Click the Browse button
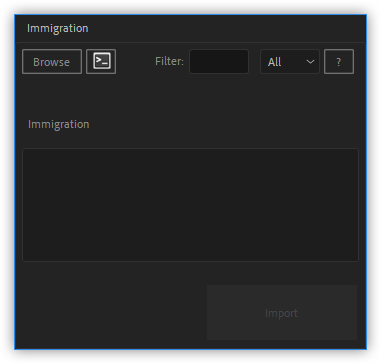Image resolution: width=381 pixels, height=364 pixels. 52,62
